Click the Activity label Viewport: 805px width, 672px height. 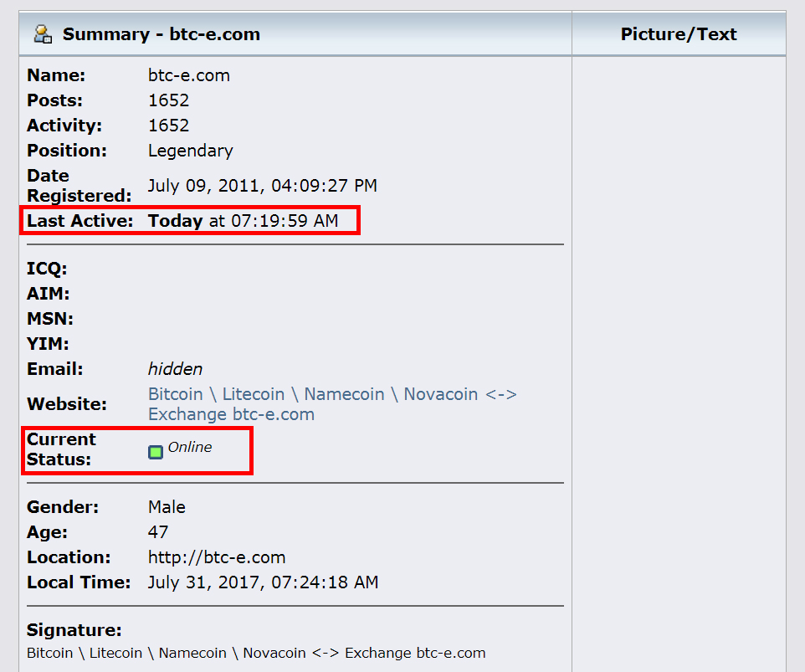tap(64, 126)
